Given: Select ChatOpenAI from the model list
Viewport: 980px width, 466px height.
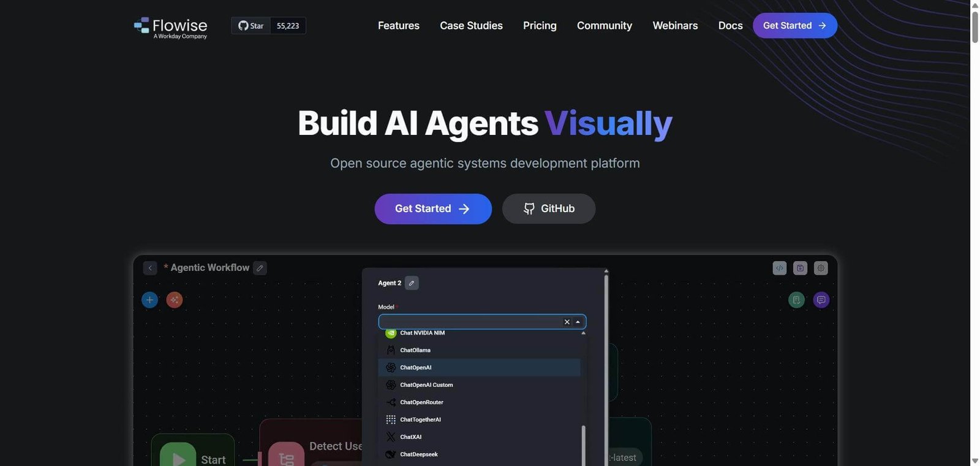Looking at the screenshot, I should point(479,367).
